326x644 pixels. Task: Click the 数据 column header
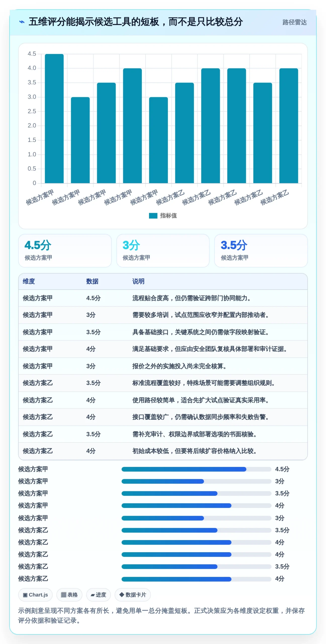click(x=92, y=281)
